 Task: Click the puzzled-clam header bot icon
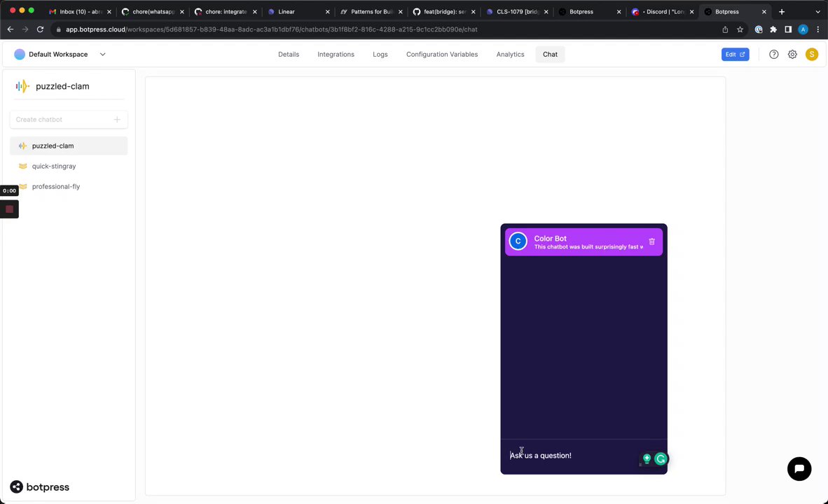pyautogui.click(x=22, y=86)
